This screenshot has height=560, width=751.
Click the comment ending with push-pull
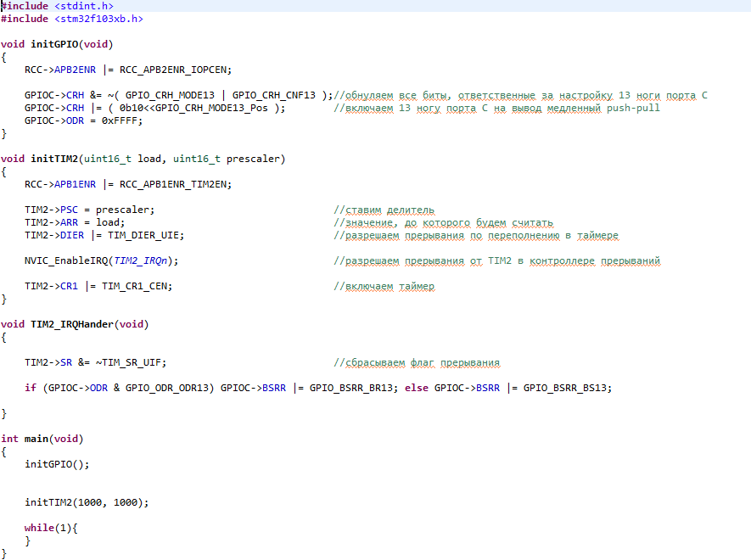tap(496, 109)
